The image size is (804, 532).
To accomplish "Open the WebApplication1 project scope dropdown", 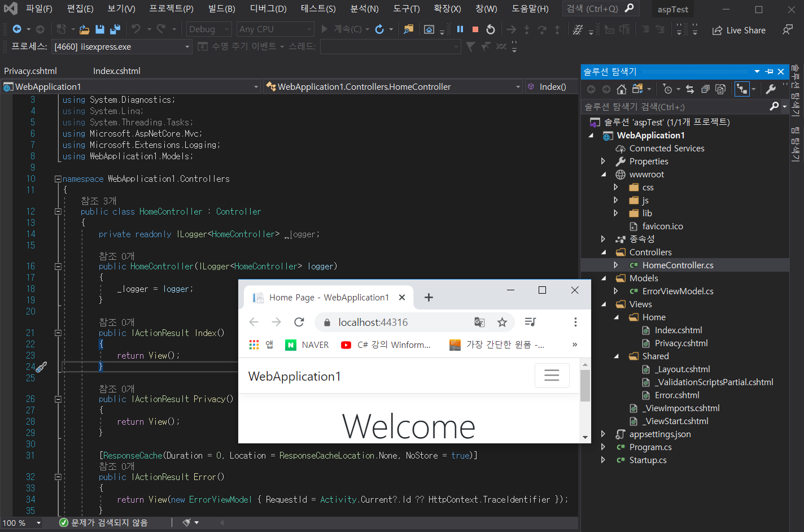I will pos(131,87).
